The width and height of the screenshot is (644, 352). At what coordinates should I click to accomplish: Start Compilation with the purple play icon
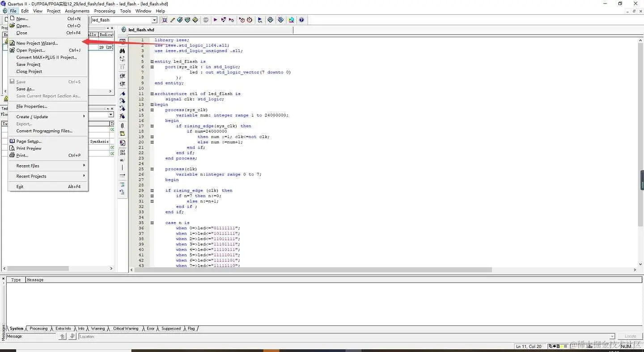(x=216, y=20)
